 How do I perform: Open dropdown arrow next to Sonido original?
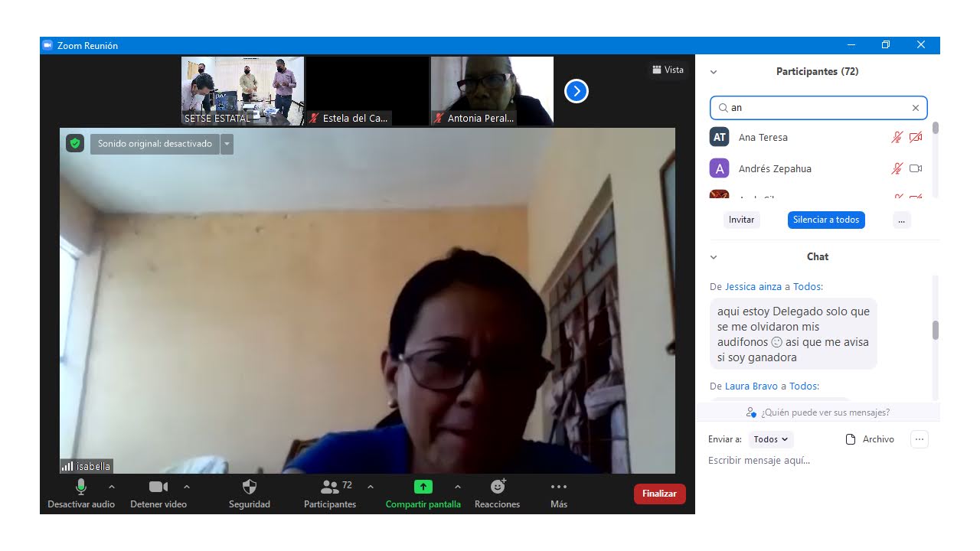227,144
